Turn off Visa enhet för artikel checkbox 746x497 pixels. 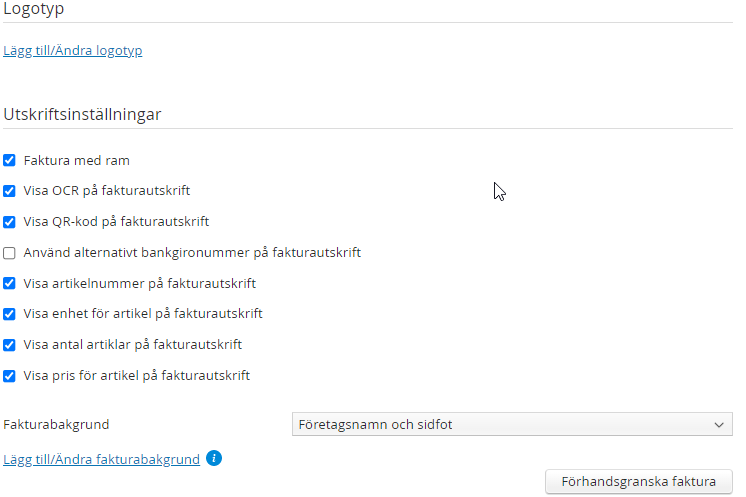coord(10,314)
